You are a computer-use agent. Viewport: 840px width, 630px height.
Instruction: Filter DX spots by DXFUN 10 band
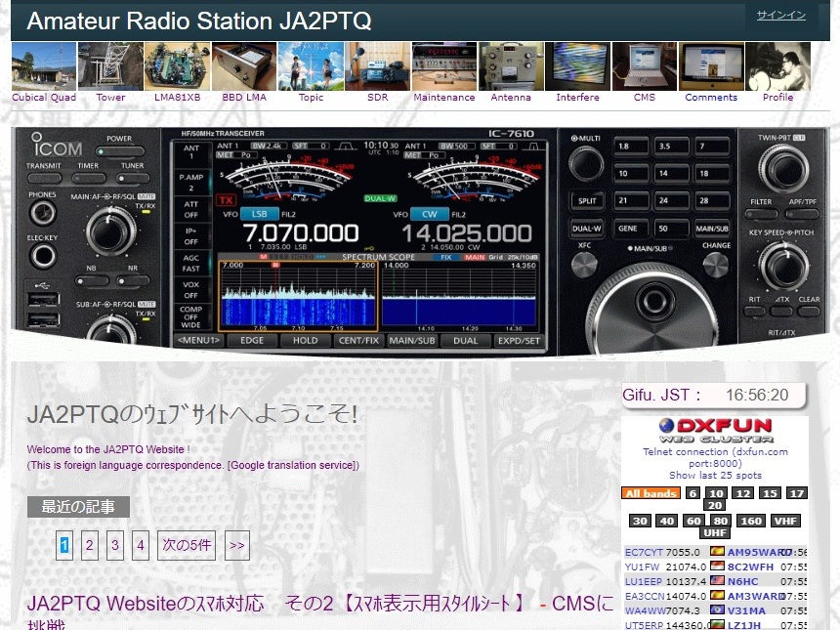[x=716, y=493]
